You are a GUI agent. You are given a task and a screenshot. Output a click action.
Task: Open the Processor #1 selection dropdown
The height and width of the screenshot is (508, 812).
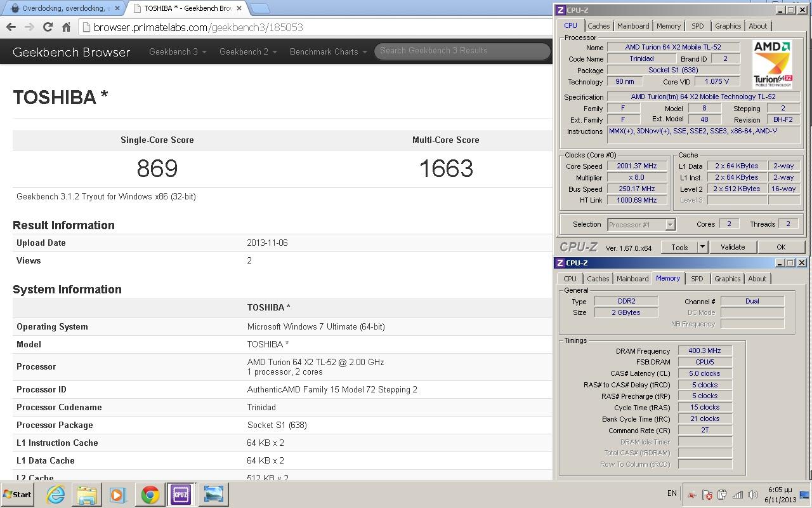(641, 224)
